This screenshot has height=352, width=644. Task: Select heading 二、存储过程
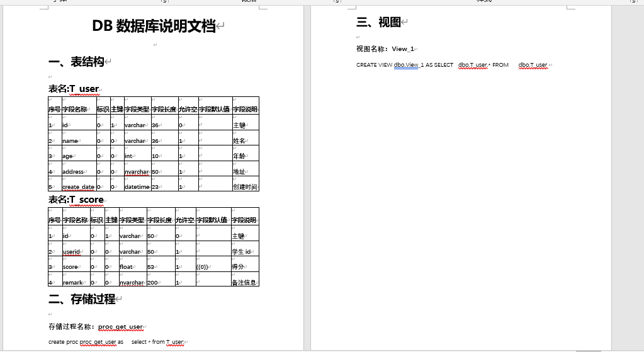click(82, 299)
